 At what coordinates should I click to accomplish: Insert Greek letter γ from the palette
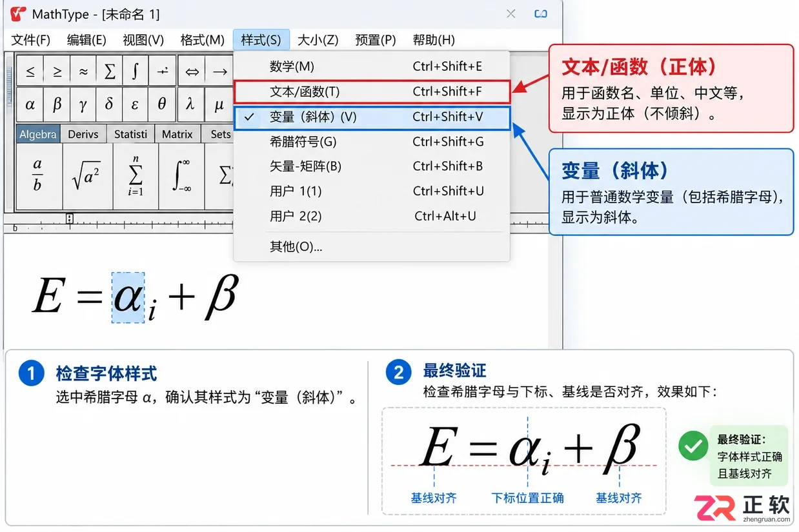[83, 104]
